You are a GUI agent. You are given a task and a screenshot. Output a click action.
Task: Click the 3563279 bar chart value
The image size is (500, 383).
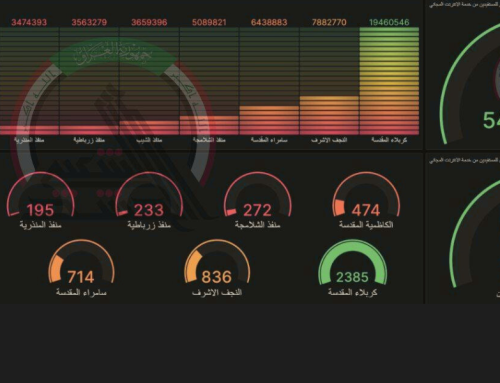tap(89, 22)
